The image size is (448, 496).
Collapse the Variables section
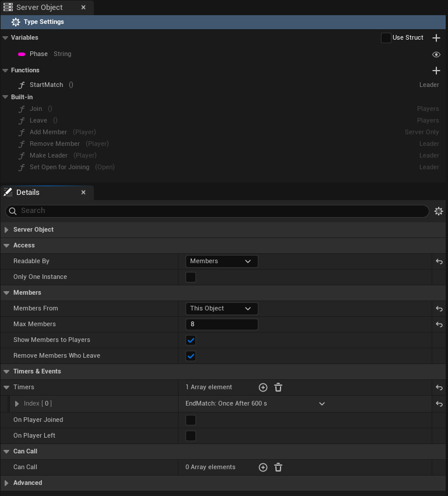(x=5, y=38)
